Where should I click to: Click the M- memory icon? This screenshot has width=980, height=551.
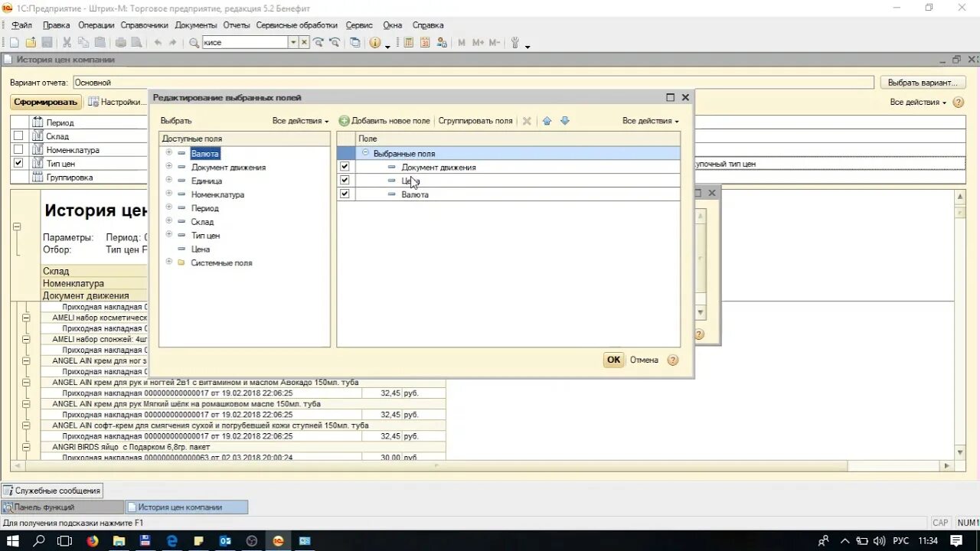[495, 43]
